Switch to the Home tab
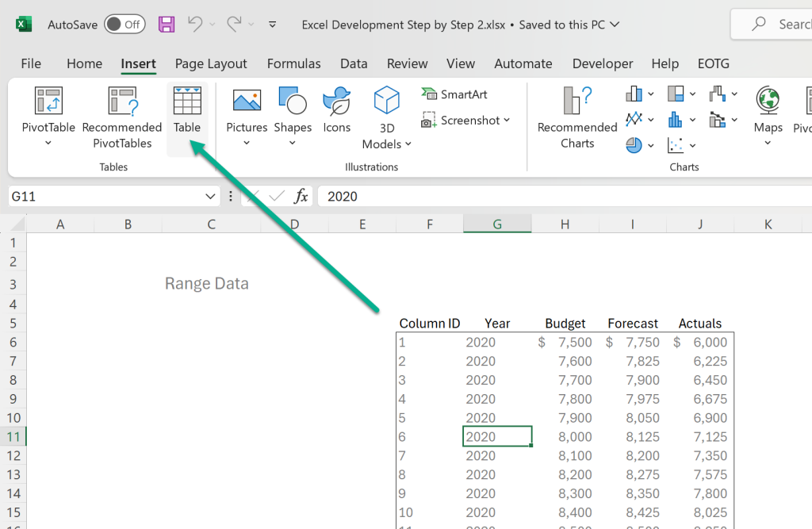Image resolution: width=812 pixels, height=529 pixels. point(84,63)
